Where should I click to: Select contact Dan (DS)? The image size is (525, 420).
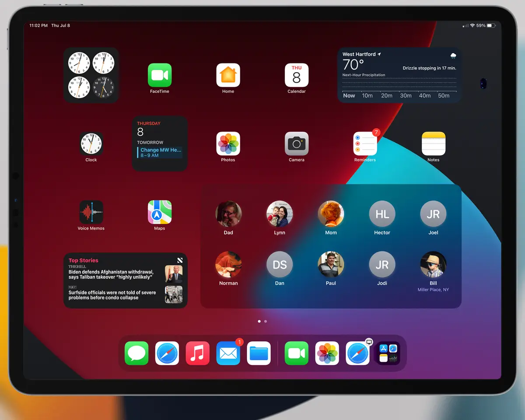click(x=280, y=264)
